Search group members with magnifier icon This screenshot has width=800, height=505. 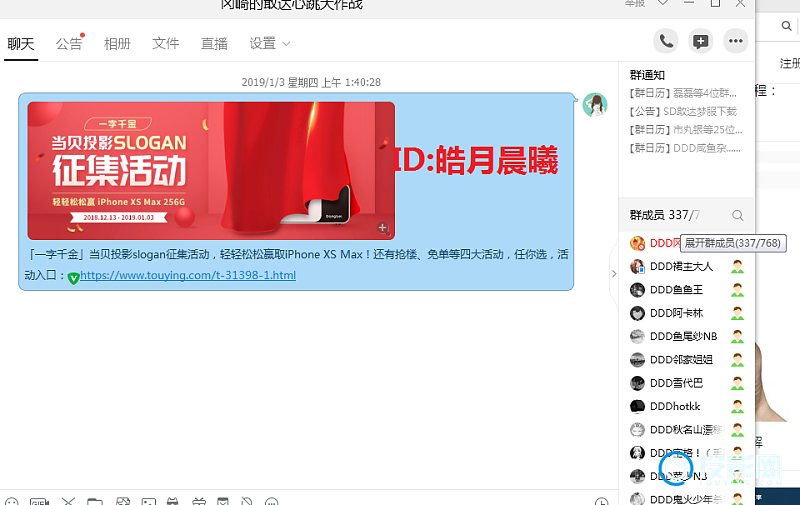(738, 216)
